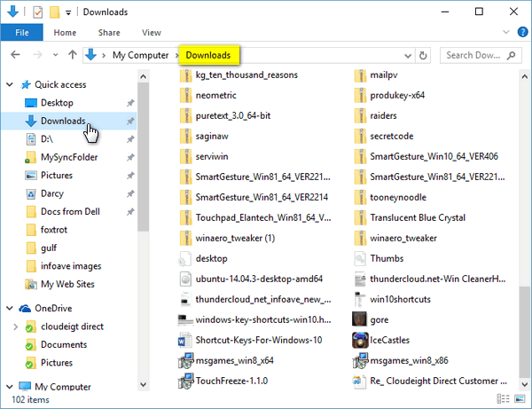
Task: Open the File menu tab
Action: click(x=21, y=33)
